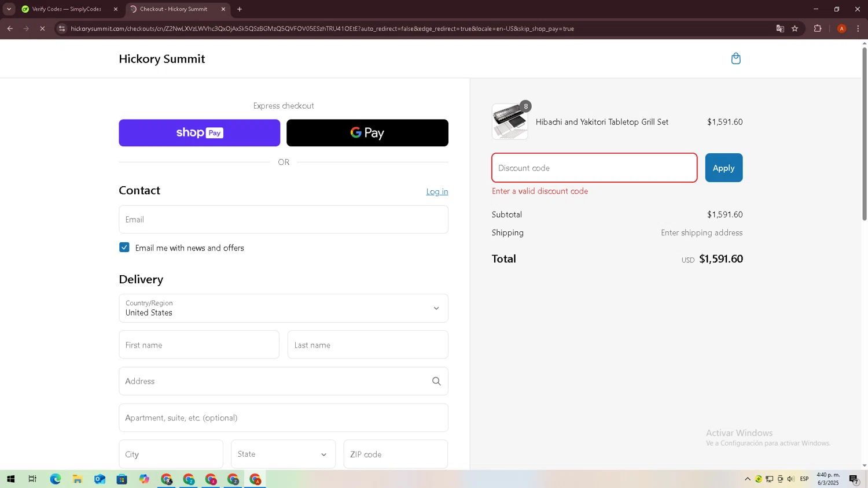Click the ZIP code field

click(396, 454)
